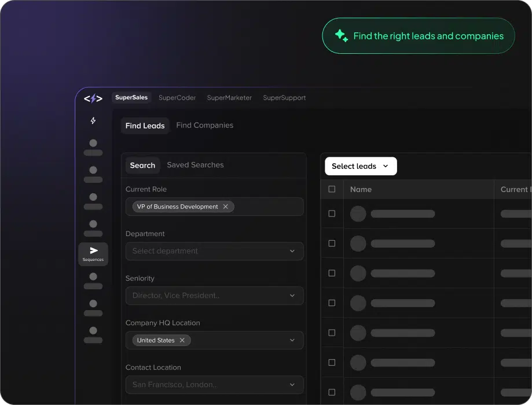
Task: Open the Select department dropdown
Action: [x=214, y=251]
